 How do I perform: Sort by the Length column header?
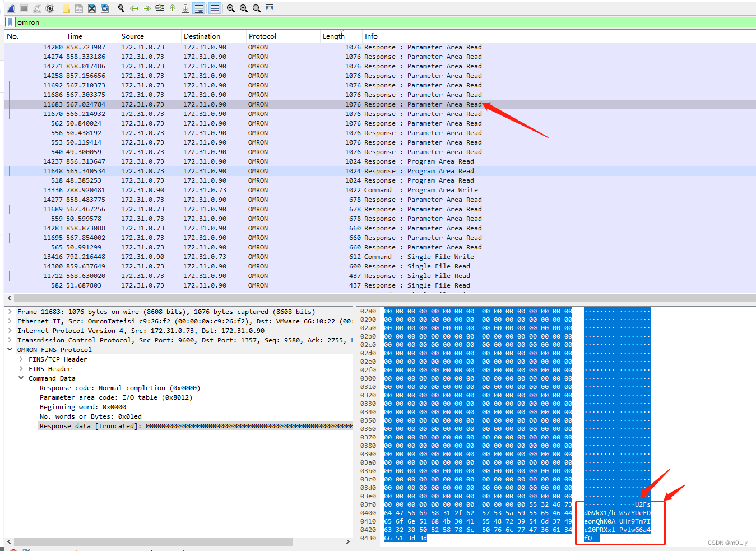341,36
